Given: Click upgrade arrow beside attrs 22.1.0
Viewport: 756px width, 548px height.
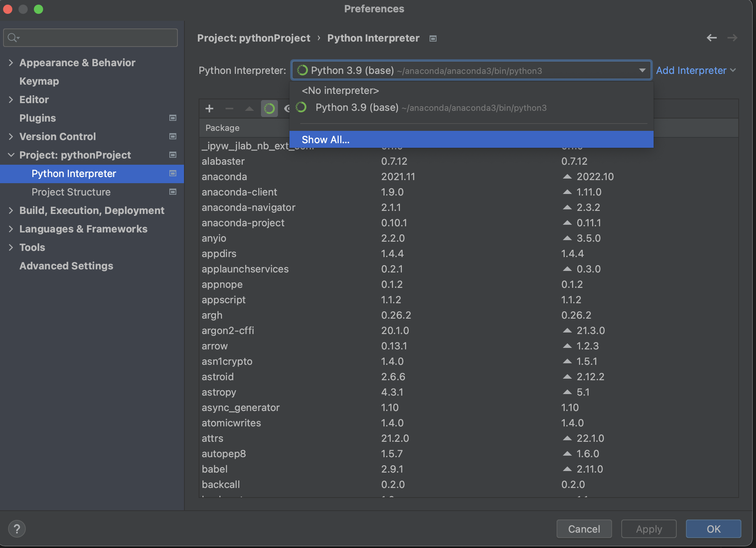Looking at the screenshot, I should (x=567, y=438).
